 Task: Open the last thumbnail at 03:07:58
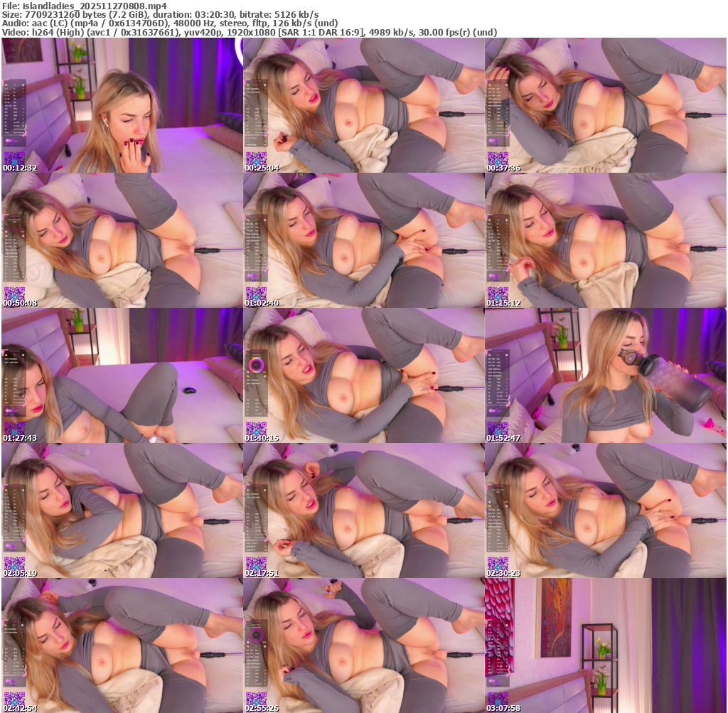605,645
